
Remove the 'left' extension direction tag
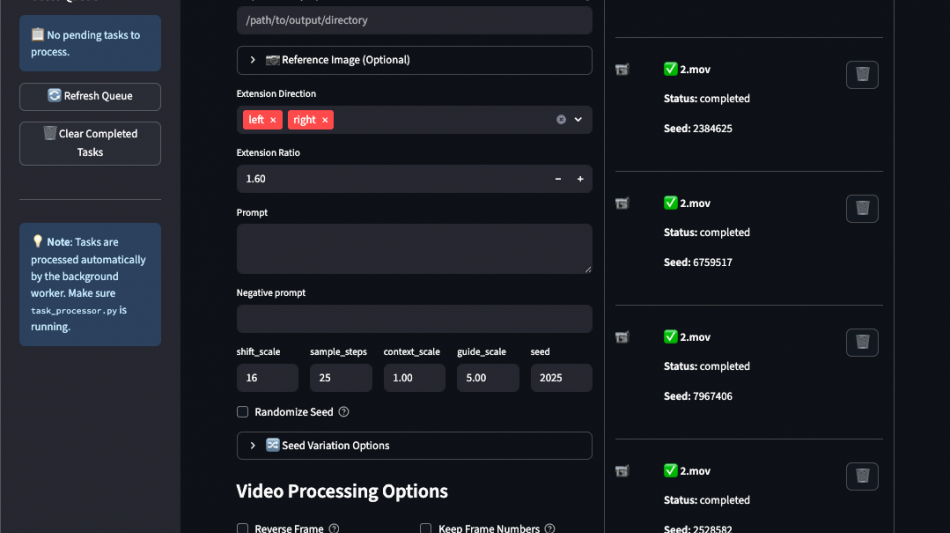(x=273, y=120)
